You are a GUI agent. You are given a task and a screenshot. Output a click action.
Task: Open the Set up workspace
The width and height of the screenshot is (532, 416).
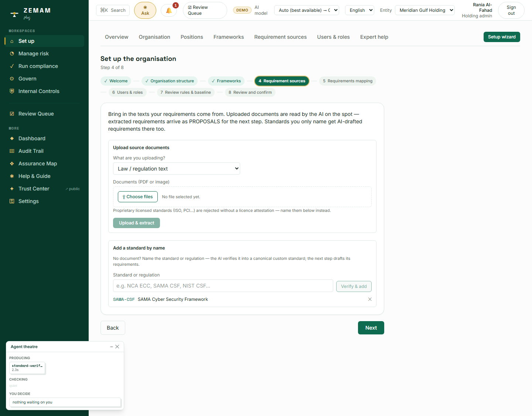coord(44,41)
